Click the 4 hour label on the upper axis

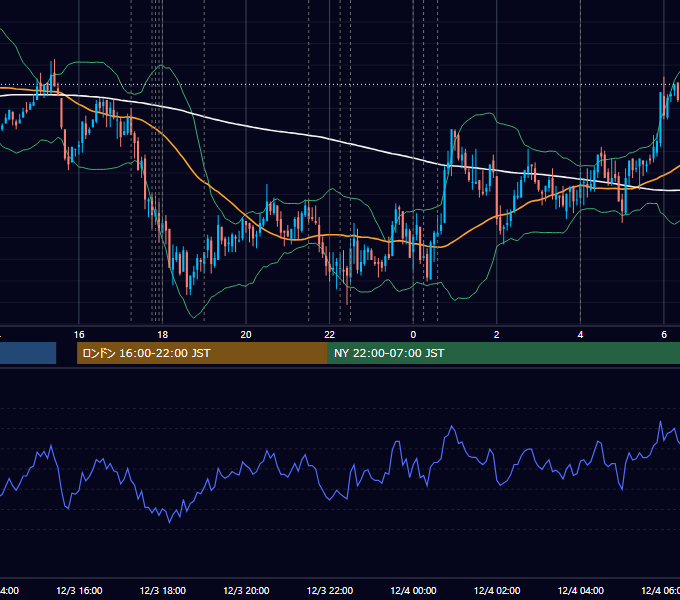[x=580, y=335]
